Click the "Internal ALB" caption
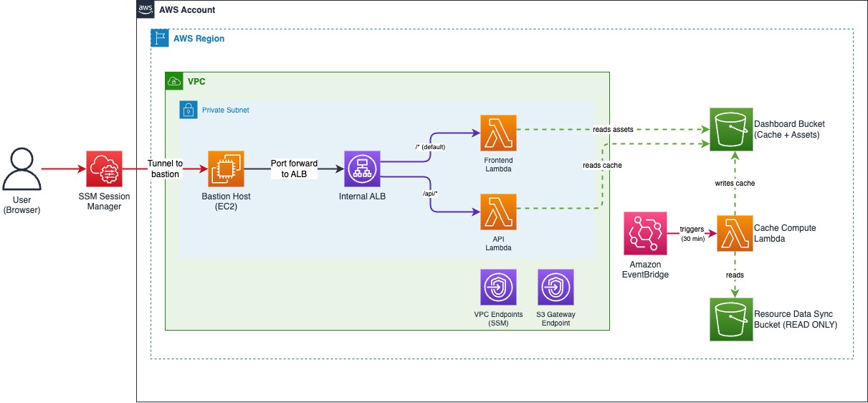The image size is (868, 403). click(362, 196)
